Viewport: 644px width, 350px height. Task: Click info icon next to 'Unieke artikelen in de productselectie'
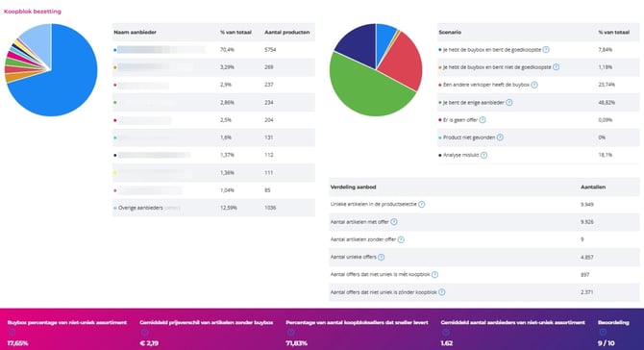(421, 204)
